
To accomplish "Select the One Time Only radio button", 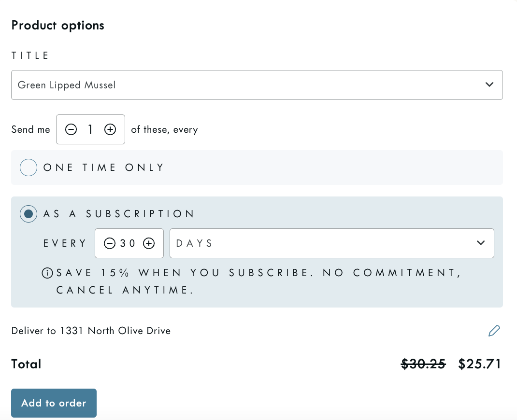I will [x=29, y=168].
